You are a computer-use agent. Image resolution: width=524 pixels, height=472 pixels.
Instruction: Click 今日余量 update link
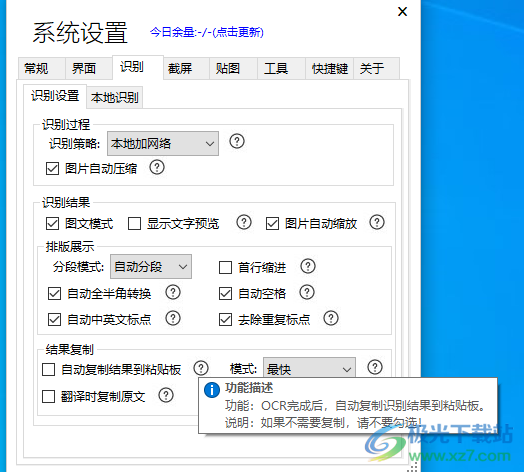click(207, 32)
